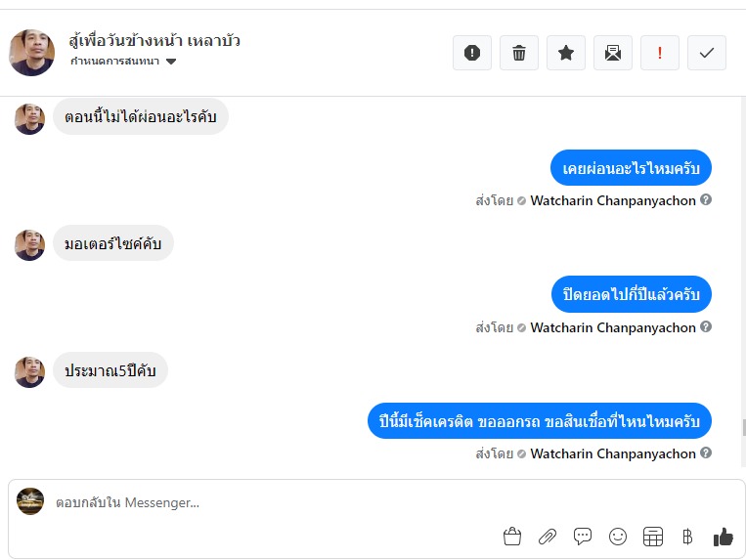The height and width of the screenshot is (560, 746).
Task: Flag conversation with red exclamation icon
Action: coord(660,53)
